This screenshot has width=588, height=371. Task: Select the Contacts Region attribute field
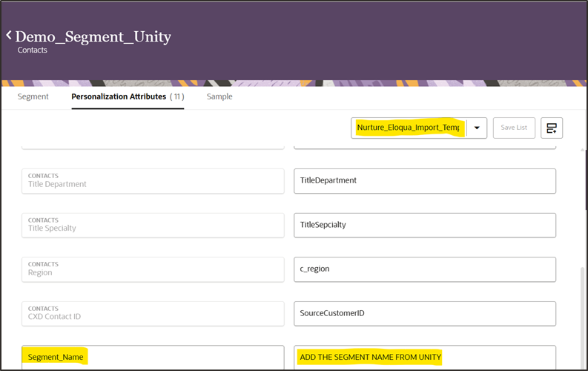click(153, 269)
